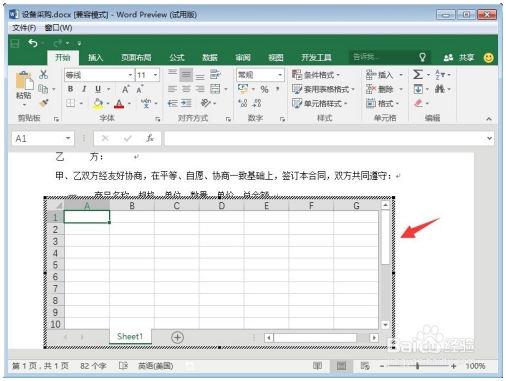506x381 pixels.
Task: Click the Merge and Center icon
Action: tap(215, 89)
